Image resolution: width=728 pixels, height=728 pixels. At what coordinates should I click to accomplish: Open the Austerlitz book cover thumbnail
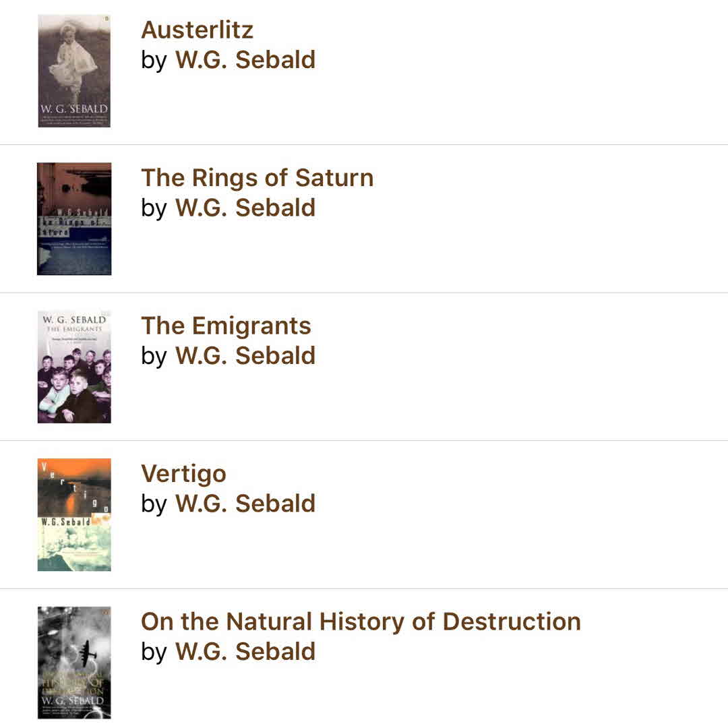tap(74, 71)
